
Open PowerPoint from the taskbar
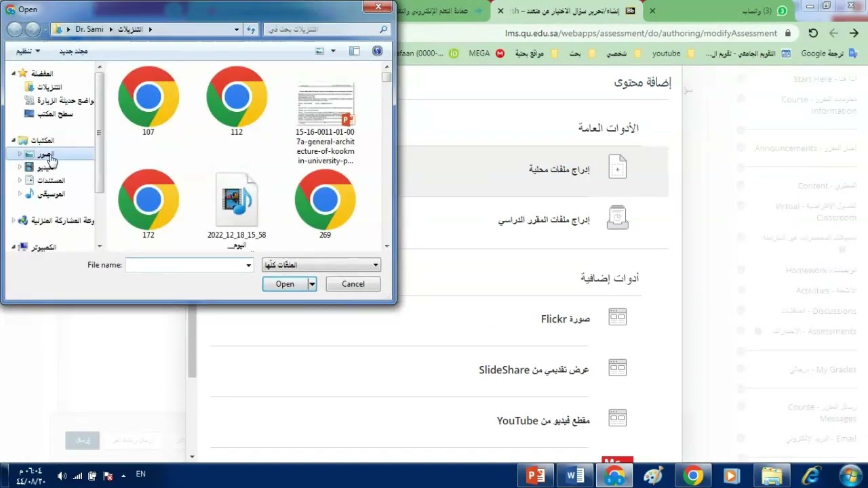tap(536, 476)
